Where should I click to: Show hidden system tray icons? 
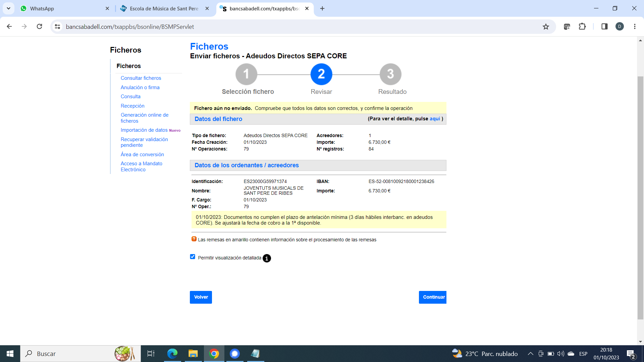coord(531,354)
